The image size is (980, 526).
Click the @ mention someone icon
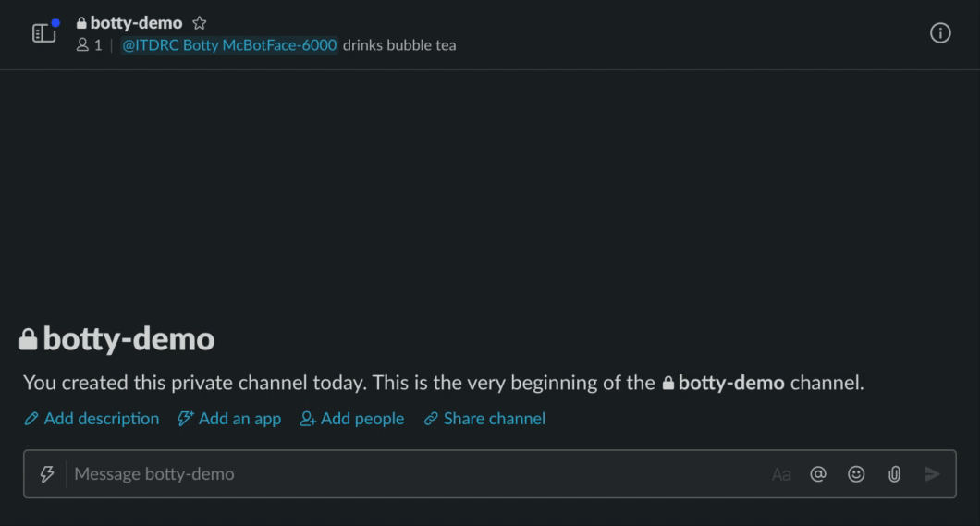tap(818, 474)
